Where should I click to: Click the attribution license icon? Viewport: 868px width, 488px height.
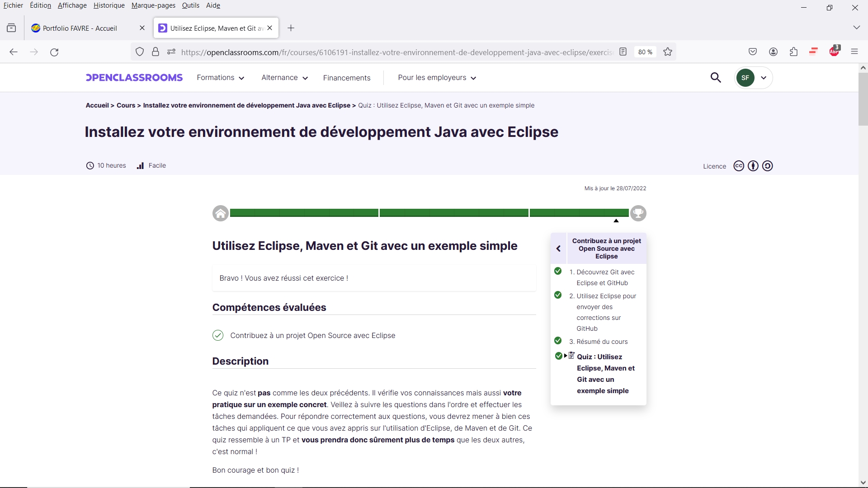753,166
